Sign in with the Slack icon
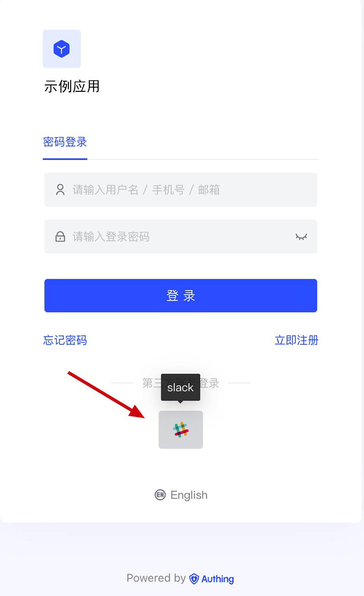This screenshot has width=364, height=596. pyautogui.click(x=181, y=430)
